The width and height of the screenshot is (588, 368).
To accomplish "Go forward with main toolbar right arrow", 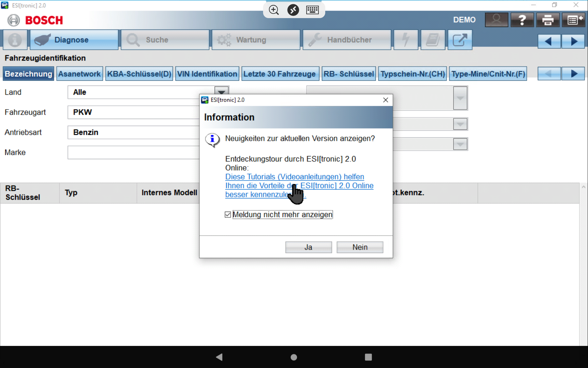I will (x=573, y=41).
